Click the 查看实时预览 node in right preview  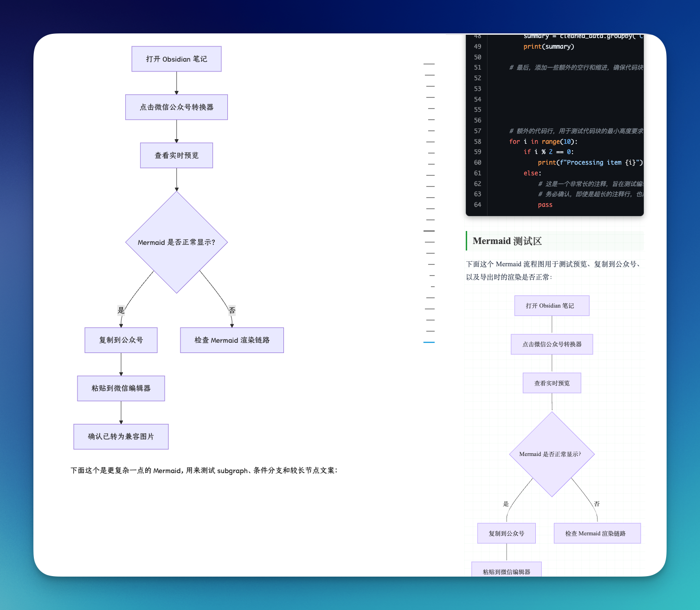point(552,383)
